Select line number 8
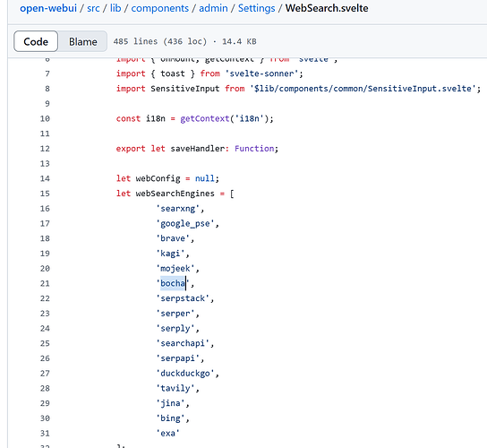487x448 pixels. coord(47,89)
